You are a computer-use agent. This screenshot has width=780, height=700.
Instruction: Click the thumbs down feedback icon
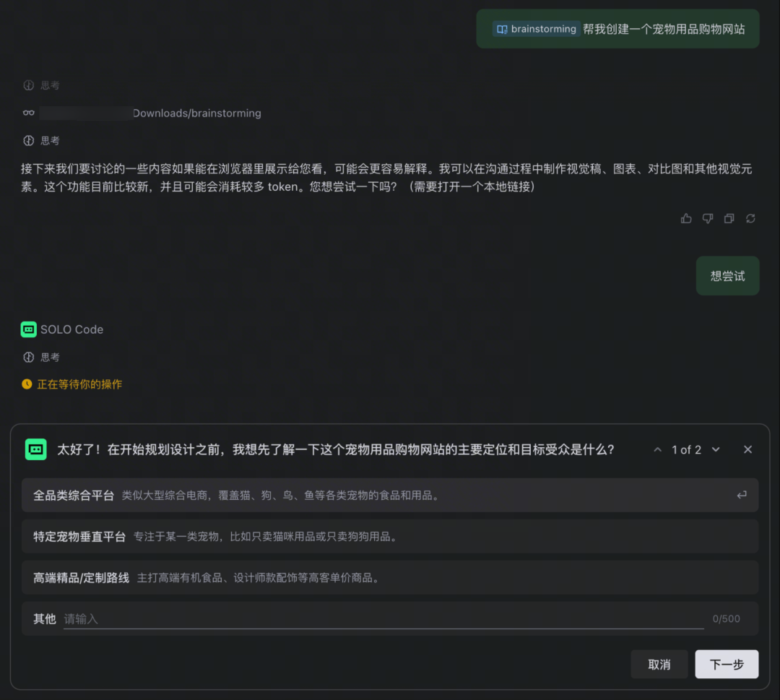707,218
